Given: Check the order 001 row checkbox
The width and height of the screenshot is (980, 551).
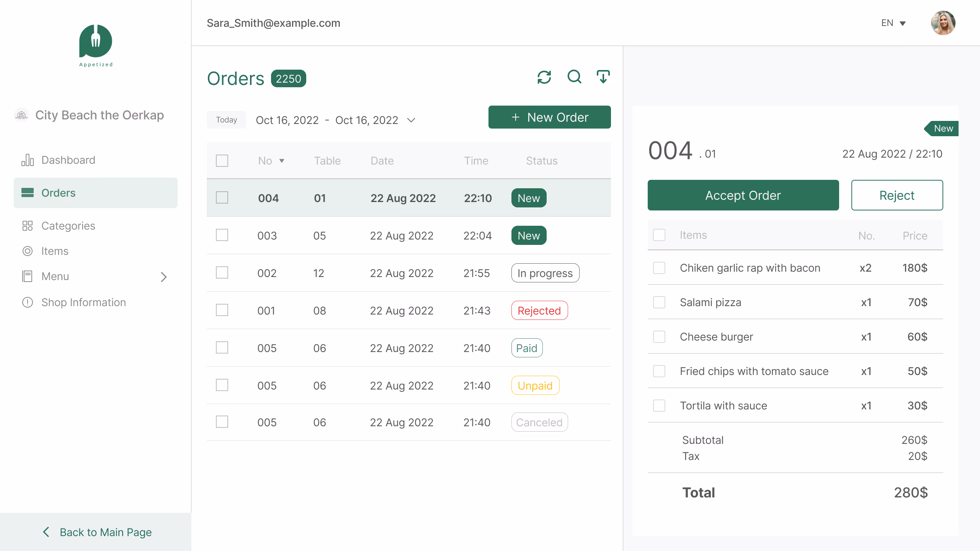Looking at the screenshot, I should click(x=222, y=310).
